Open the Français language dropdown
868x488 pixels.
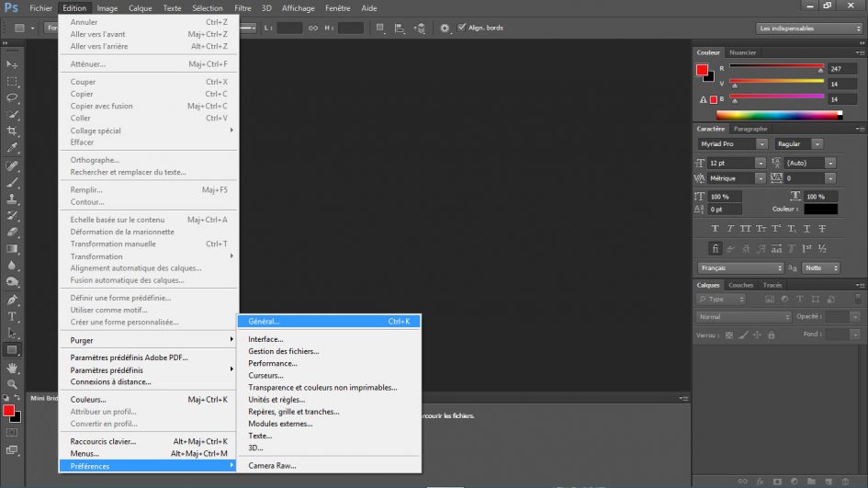(740, 268)
